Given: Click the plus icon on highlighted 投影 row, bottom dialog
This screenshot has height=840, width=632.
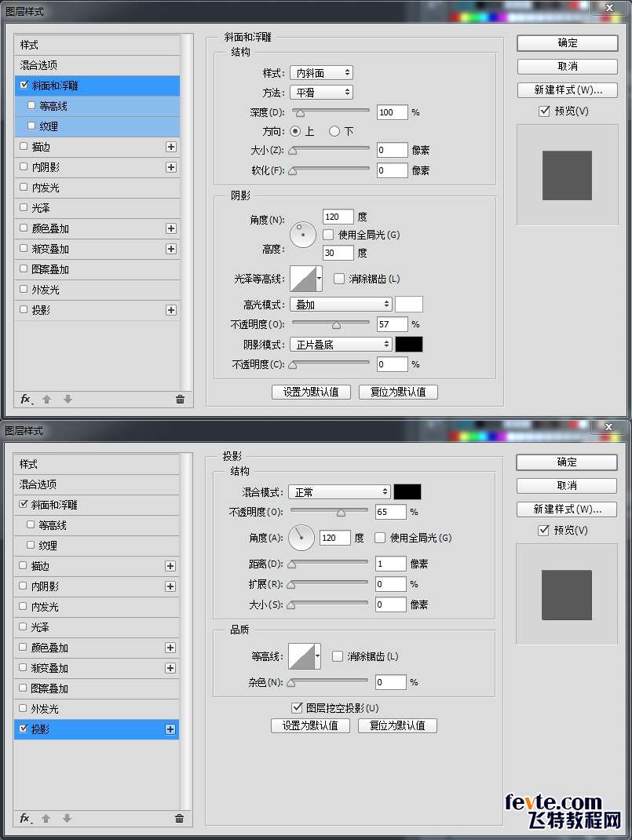Looking at the screenshot, I should pos(170,729).
